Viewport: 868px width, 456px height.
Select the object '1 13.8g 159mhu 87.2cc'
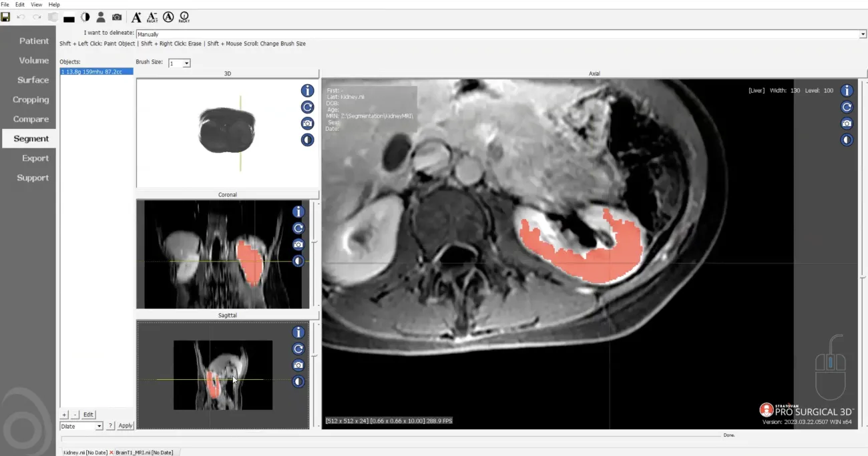click(x=91, y=71)
